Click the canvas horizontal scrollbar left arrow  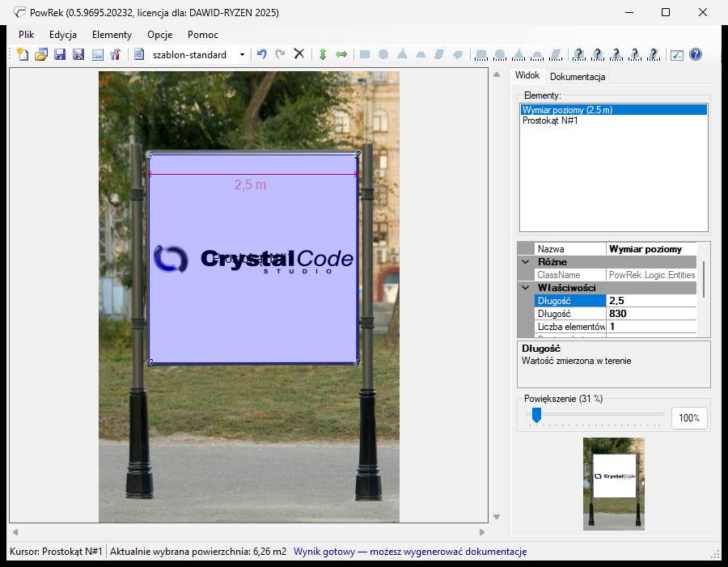click(x=15, y=532)
